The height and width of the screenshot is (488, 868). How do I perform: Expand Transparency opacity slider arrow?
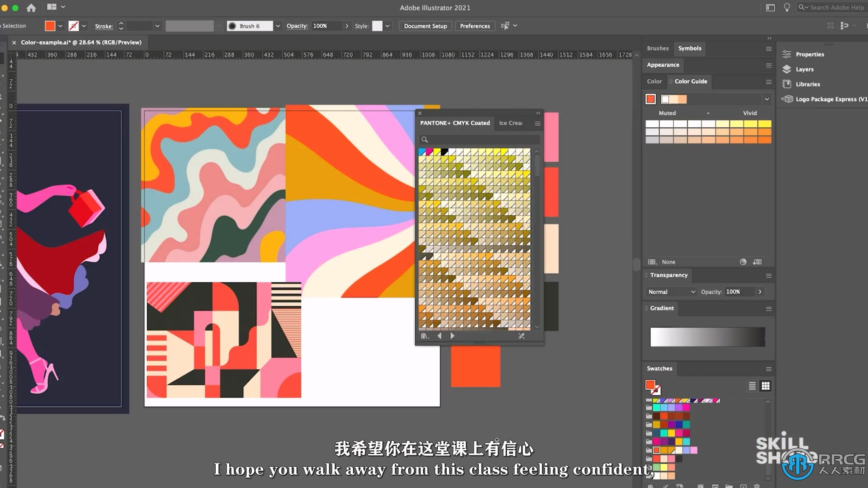(x=760, y=292)
